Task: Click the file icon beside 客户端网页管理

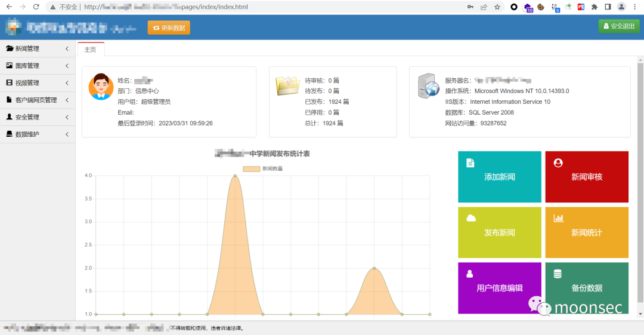Action: click(x=9, y=100)
